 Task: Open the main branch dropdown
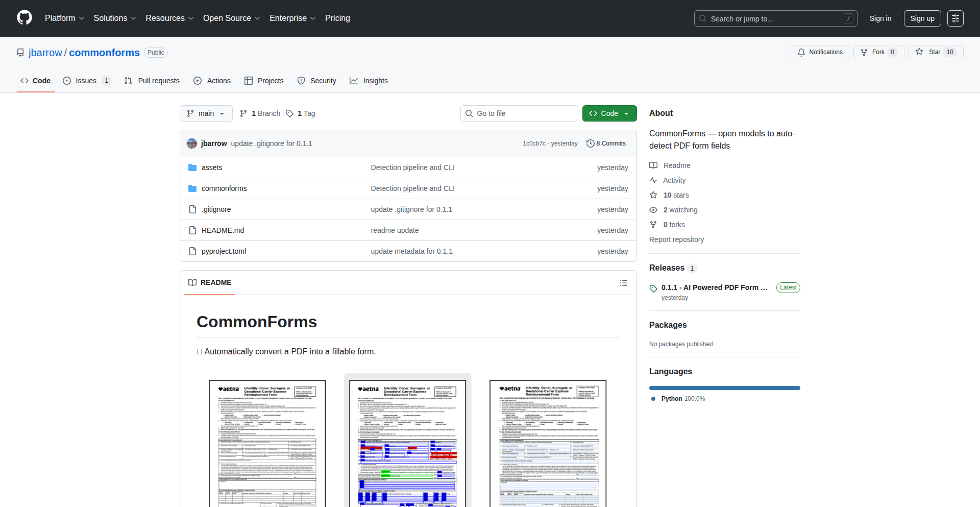click(206, 113)
